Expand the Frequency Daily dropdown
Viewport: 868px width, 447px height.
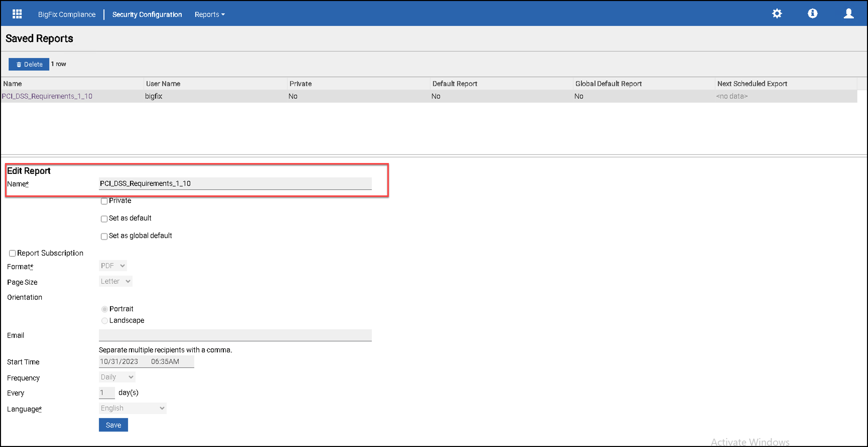click(117, 377)
